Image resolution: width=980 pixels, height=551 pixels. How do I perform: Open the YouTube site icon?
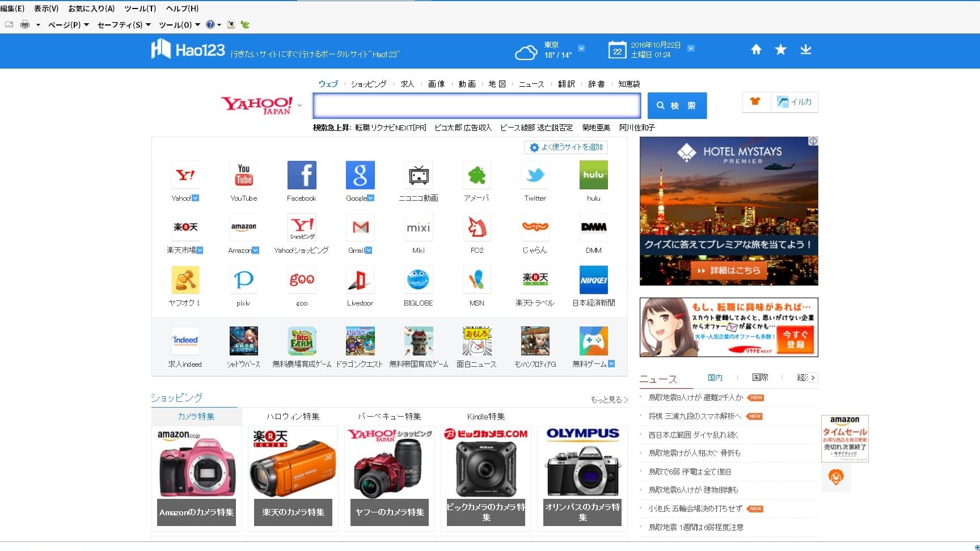244,175
